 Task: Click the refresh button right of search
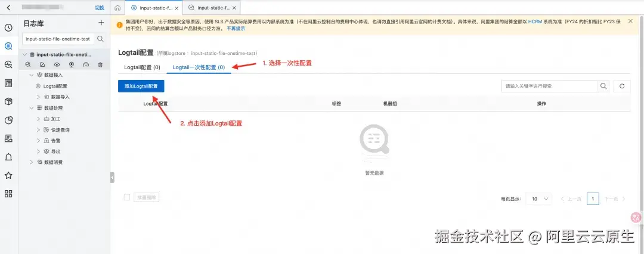622,86
